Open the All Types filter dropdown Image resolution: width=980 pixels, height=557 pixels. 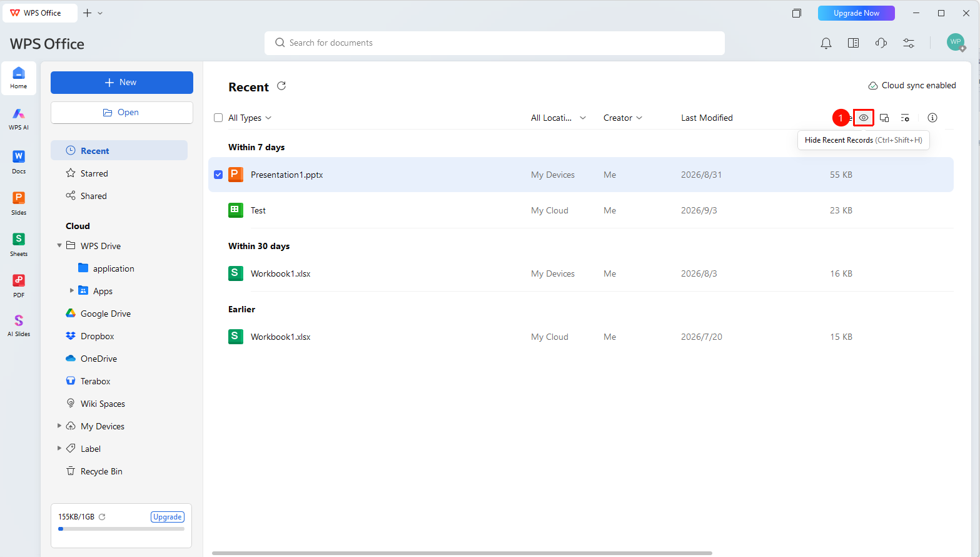250,118
